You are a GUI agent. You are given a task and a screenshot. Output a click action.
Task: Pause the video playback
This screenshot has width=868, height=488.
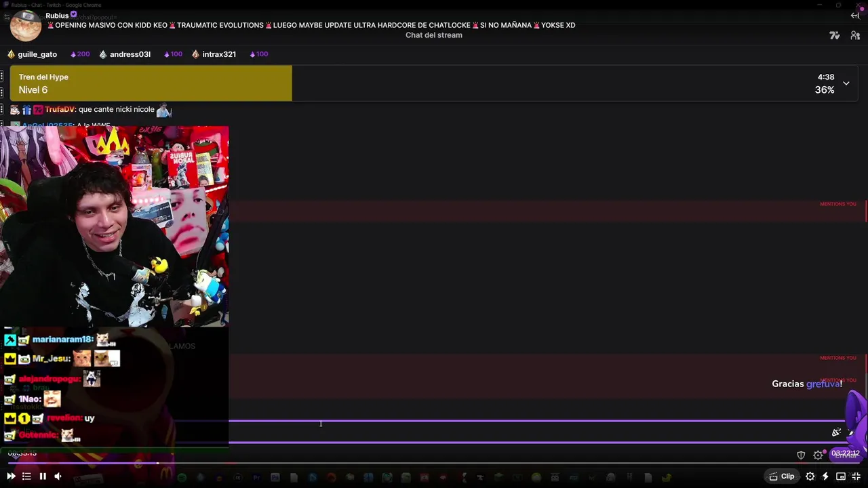[43, 476]
